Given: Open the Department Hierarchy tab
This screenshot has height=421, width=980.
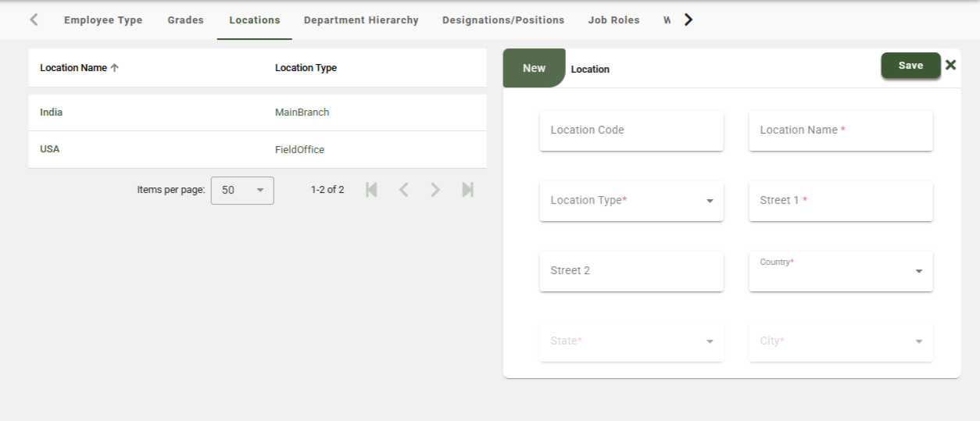Looking at the screenshot, I should (361, 20).
